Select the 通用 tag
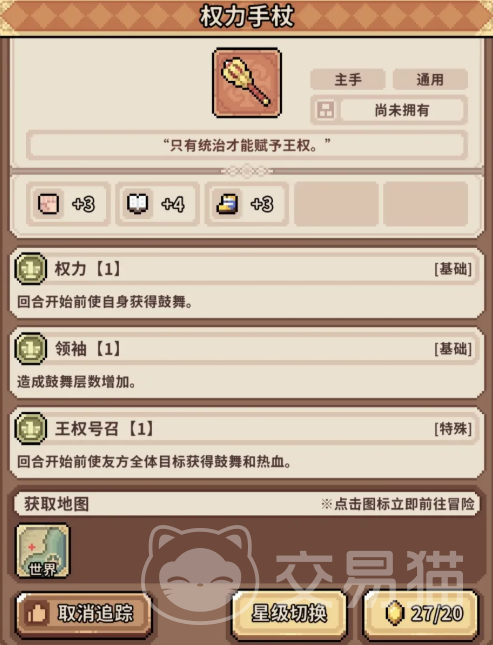The width and height of the screenshot is (493, 645). (x=430, y=79)
